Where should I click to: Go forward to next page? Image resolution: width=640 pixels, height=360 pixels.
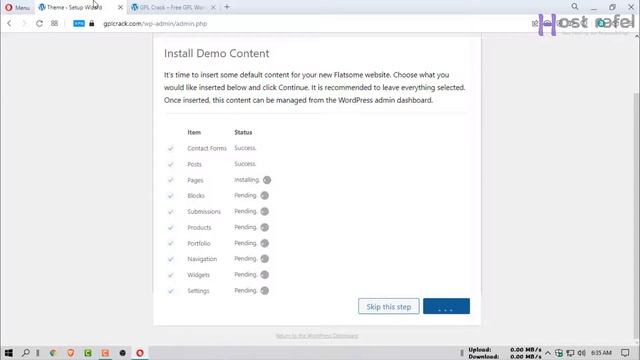[24, 24]
